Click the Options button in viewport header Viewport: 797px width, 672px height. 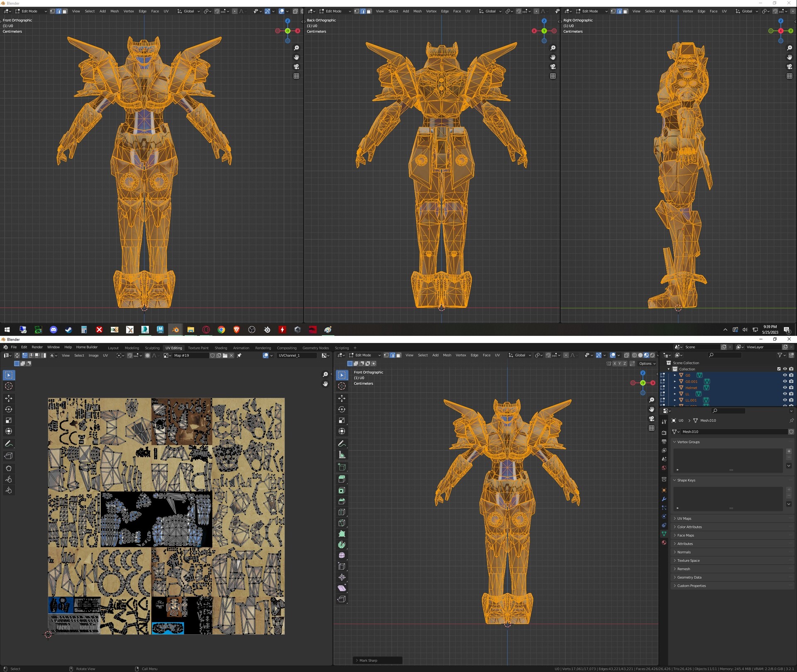647,364
